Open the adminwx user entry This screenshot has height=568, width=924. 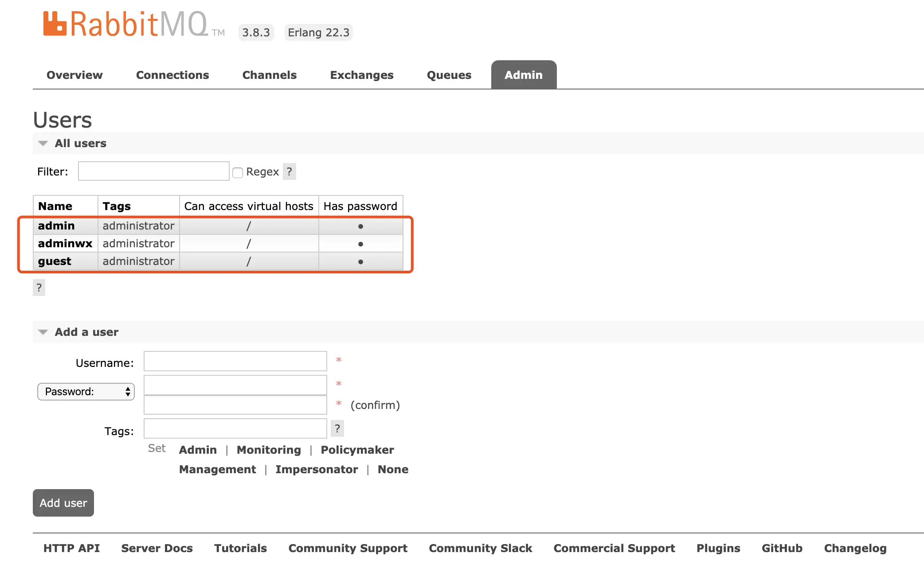point(65,244)
